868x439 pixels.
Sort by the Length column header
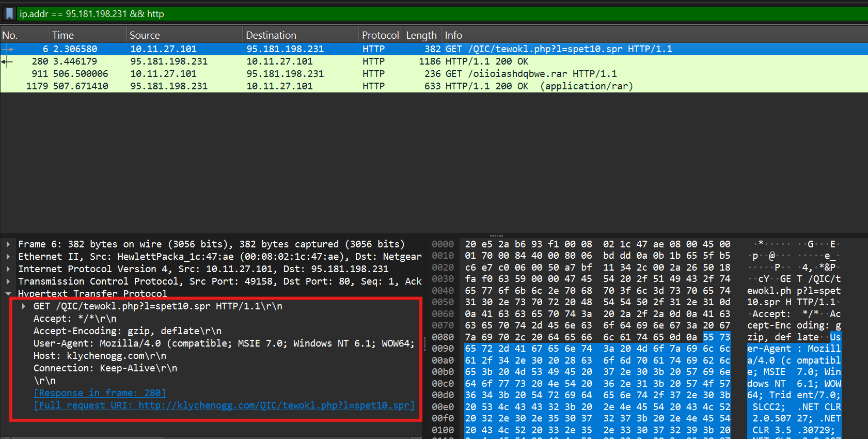[422, 35]
